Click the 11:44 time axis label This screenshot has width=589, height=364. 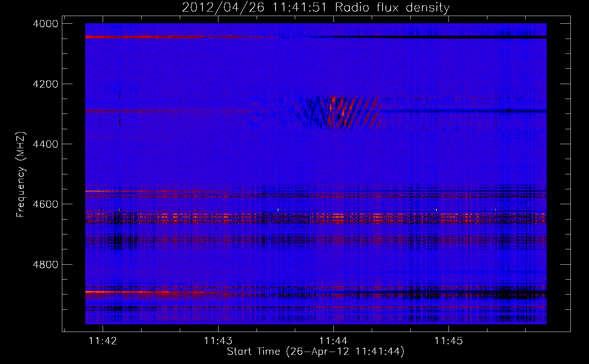tap(333, 341)
